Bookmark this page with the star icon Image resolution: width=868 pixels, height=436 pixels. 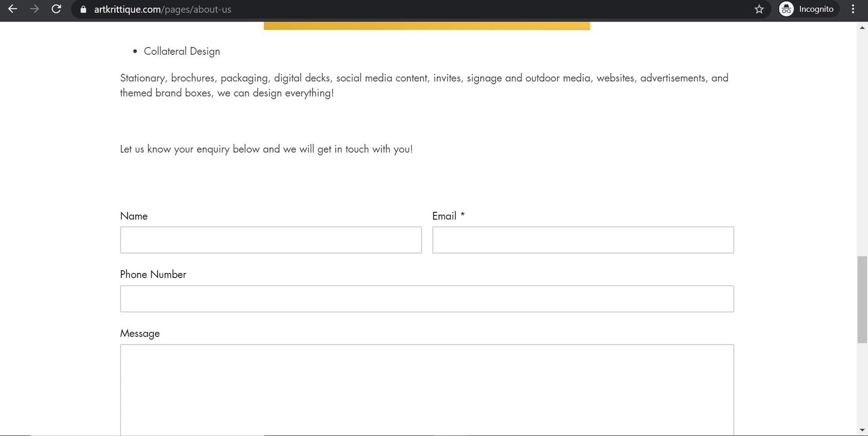pyautogui.click(x=759, y=9)
